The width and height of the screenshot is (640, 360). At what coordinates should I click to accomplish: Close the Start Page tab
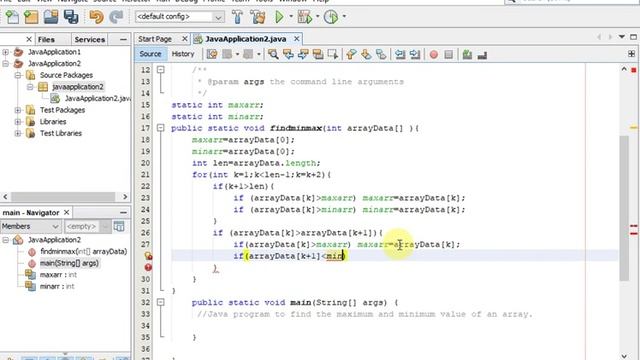tap(184, 39)
